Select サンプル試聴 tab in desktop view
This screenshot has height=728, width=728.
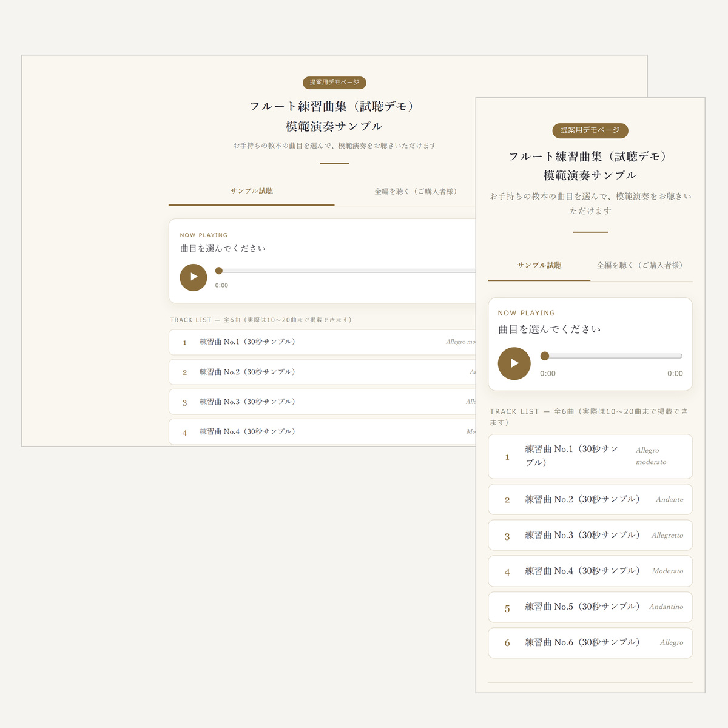(251, 191)
